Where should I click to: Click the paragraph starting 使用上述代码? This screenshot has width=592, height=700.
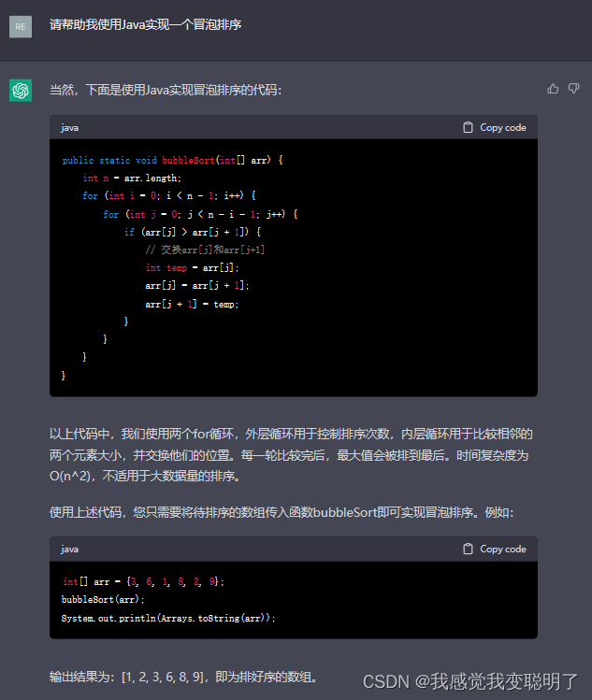pos(282,512)
